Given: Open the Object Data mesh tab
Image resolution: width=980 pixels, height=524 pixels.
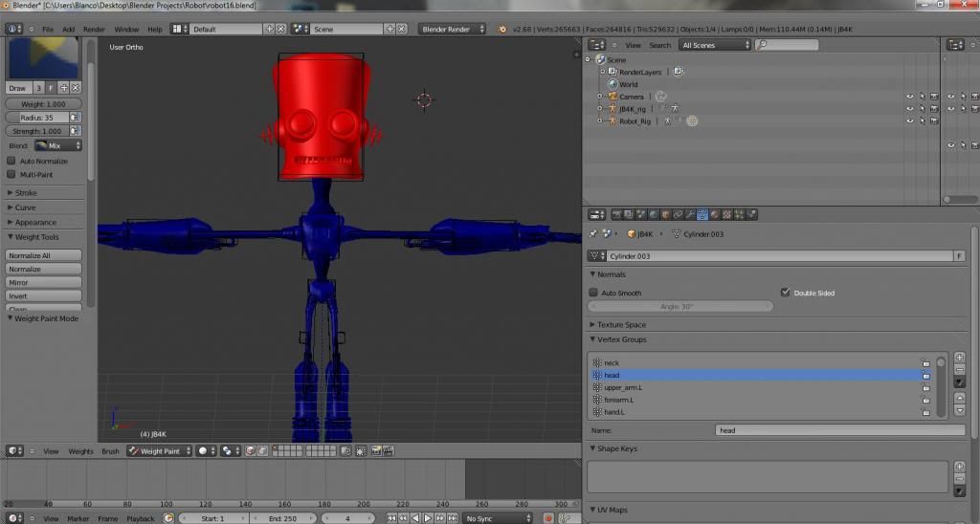Looking at the screenshot, I should click(x=702, y=215).
